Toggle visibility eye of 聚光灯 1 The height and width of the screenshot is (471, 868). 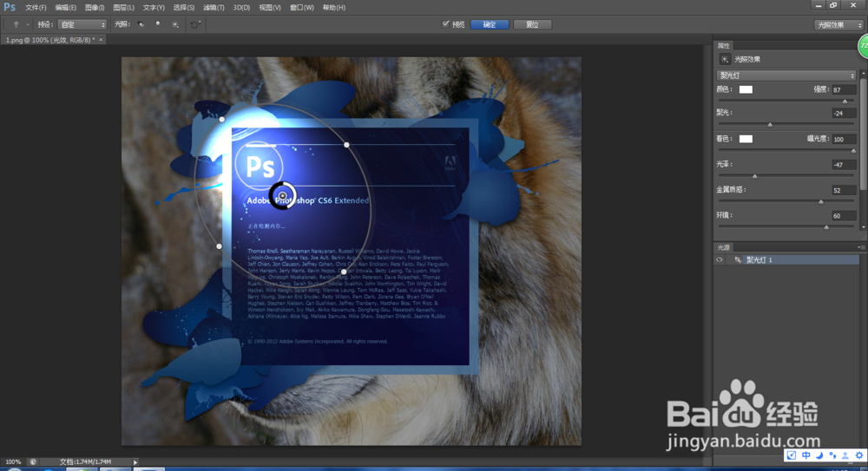pos(720,259)
